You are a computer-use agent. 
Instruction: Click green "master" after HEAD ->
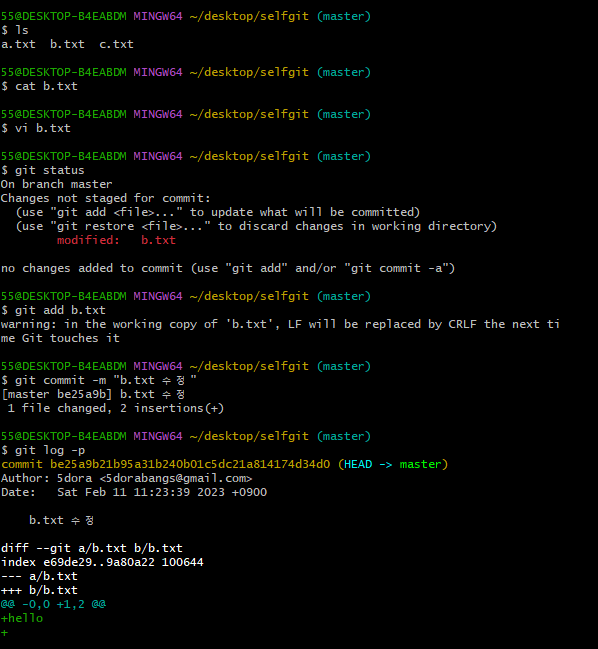pyautogui.click(x=420, y=464)
